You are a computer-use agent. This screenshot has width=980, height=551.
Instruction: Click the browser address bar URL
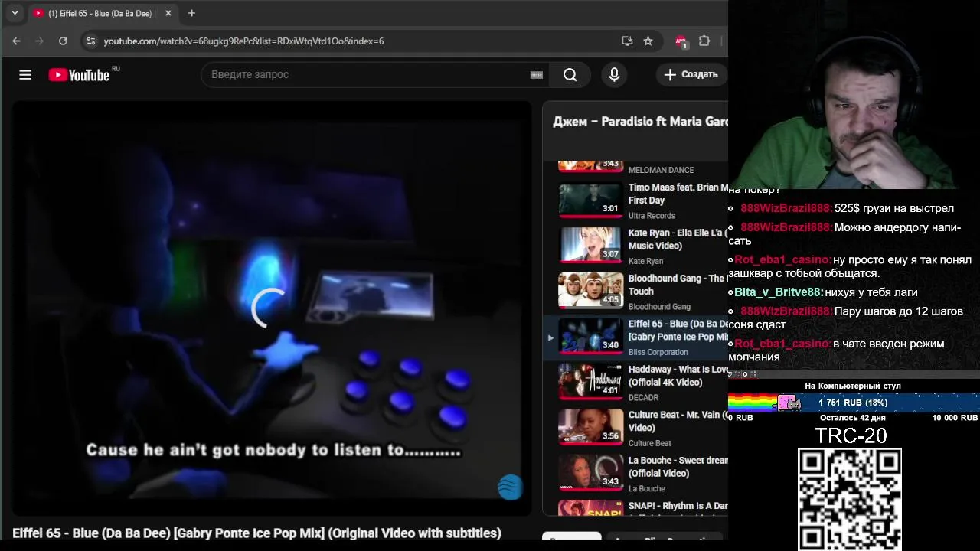[x=243, y=41]
